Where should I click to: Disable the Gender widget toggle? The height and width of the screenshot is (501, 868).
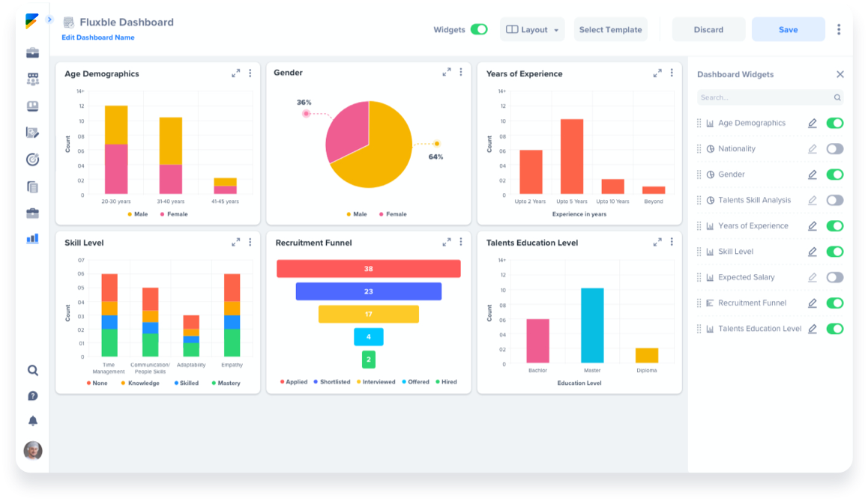(835, 174)
